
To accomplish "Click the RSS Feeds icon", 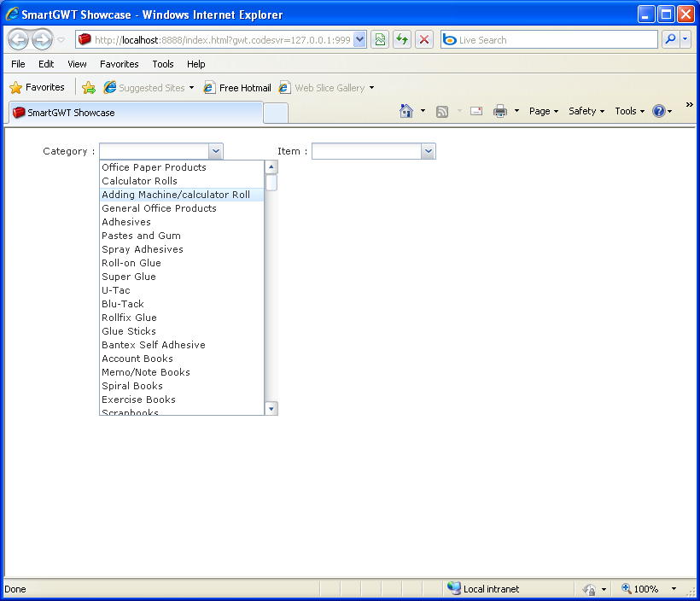I will (442, 111).
